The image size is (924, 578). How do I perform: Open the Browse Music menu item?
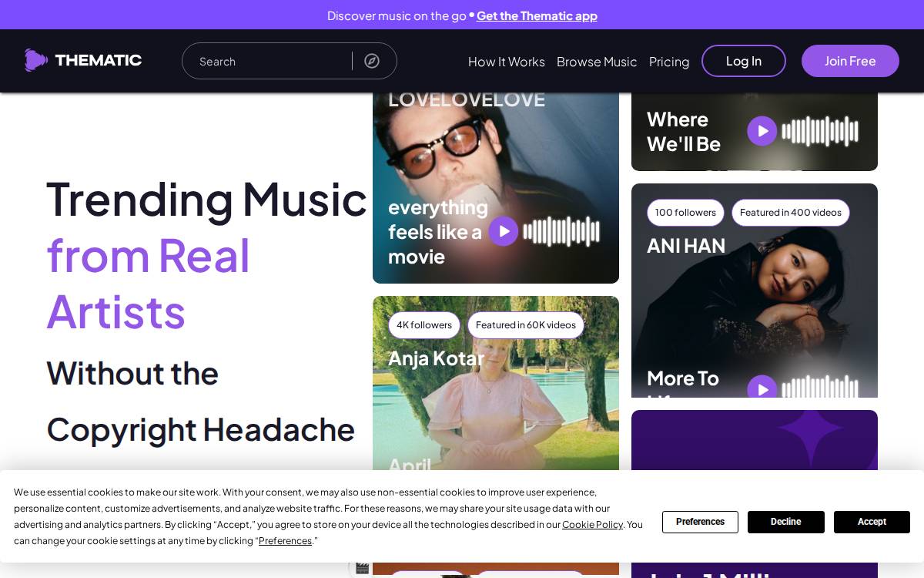tap(597, 62)
